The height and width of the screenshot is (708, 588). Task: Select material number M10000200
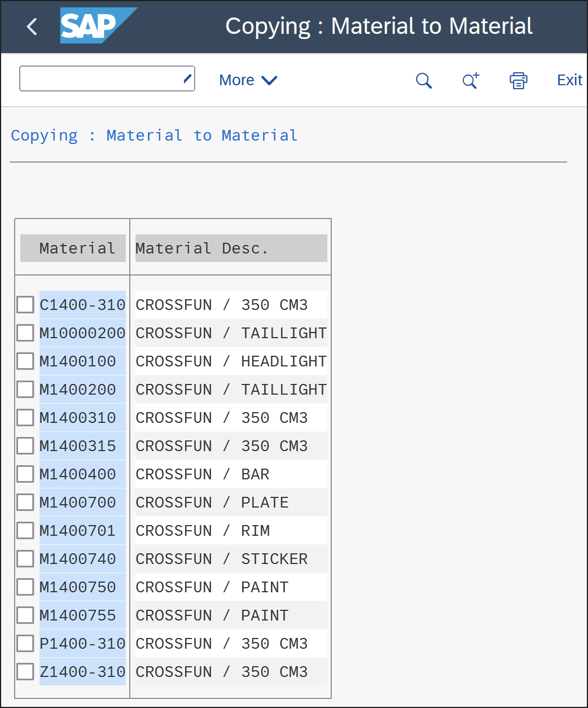tap(82, 333)
